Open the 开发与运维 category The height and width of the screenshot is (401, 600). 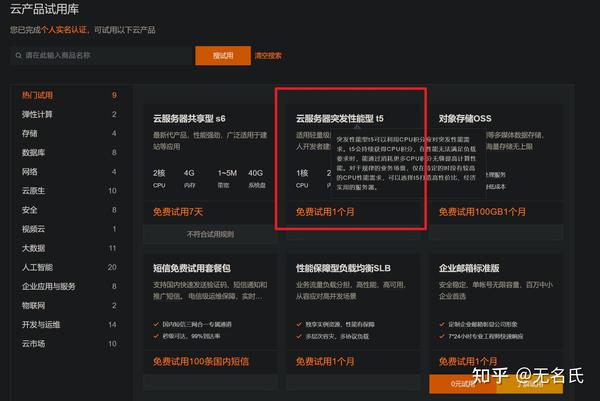click(x=41, y=324)
